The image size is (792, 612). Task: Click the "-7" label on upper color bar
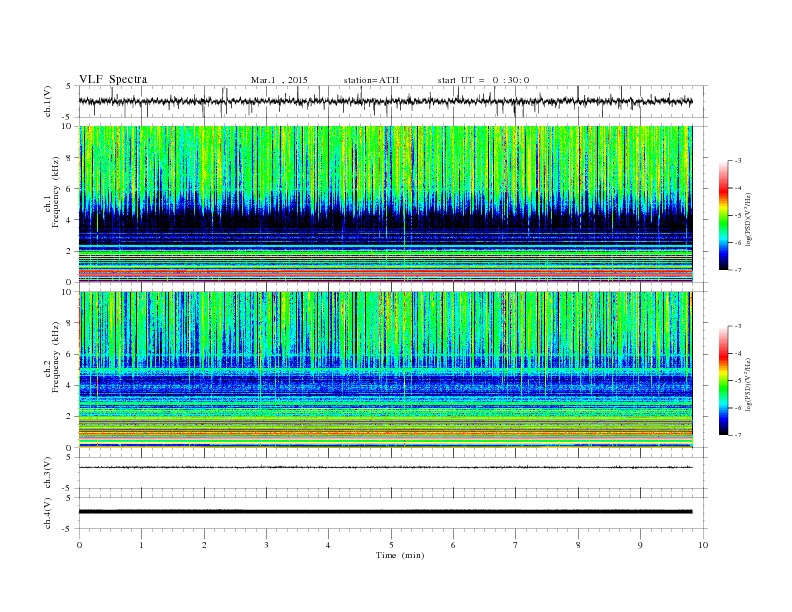point(738,270)
